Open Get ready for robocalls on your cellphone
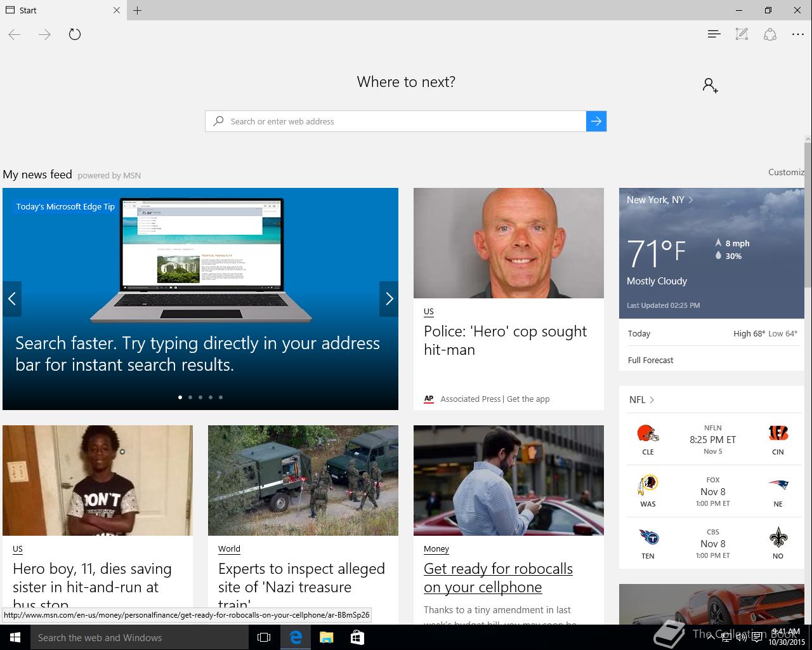Screen dimensions: 812x650 tap(498, 578)
